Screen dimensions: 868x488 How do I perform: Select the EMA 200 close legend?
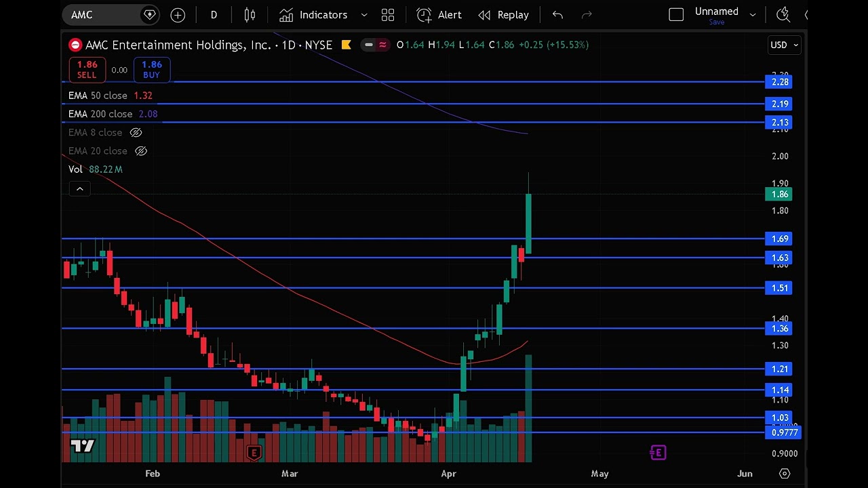click(x=113, y=114)
